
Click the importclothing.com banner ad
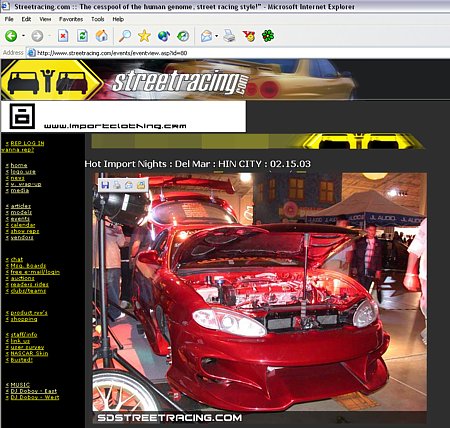point(124,116)
